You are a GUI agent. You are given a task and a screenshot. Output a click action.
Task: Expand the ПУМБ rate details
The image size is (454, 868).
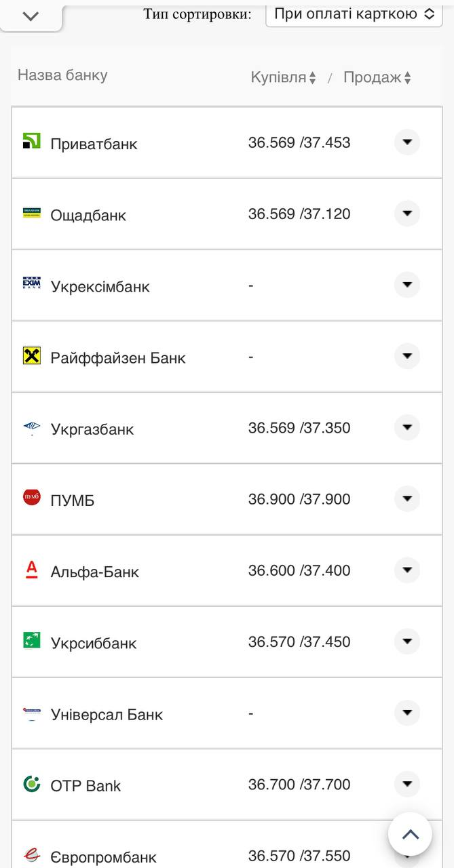407,499
